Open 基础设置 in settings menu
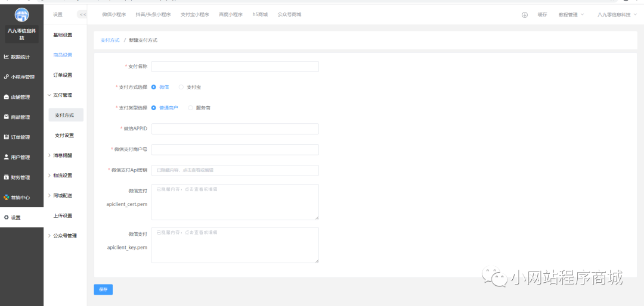This screenshot has height=306, width=644. (x=63, y=35)
